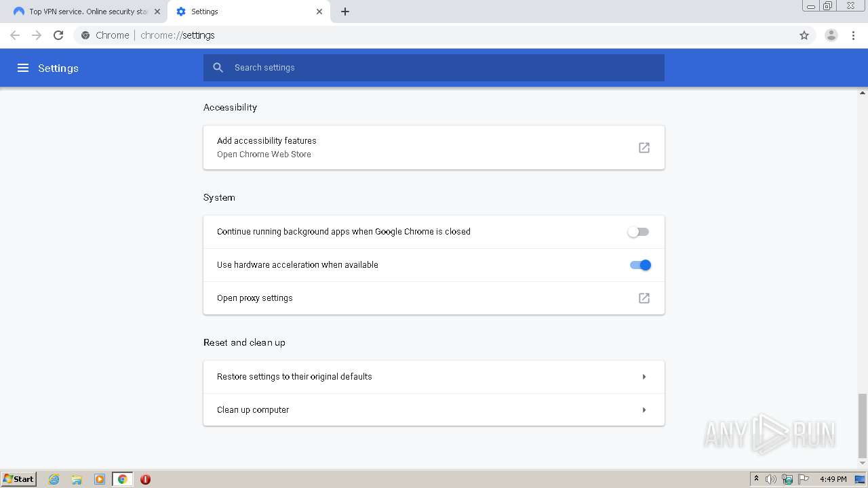Click Chrome icon in taskbar
Image resolution: width=868 pixels, height=488 pixels.
pos(123,479)
